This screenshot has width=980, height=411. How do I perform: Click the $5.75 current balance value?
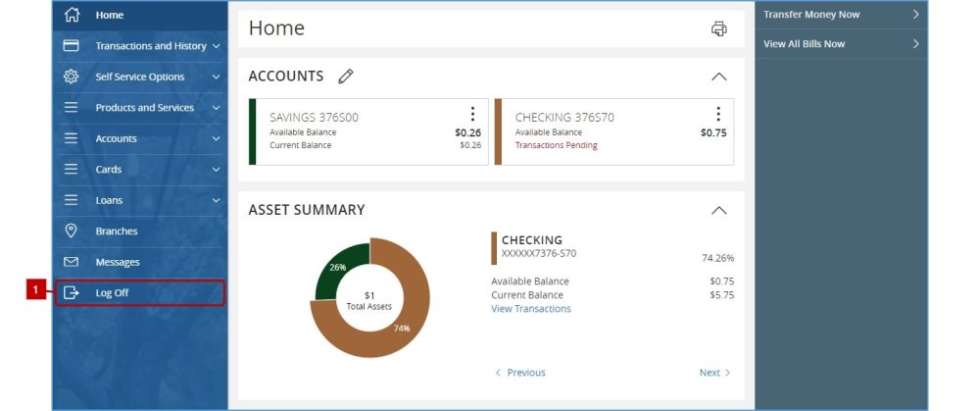pyautogui.click(x=722, y=294)
